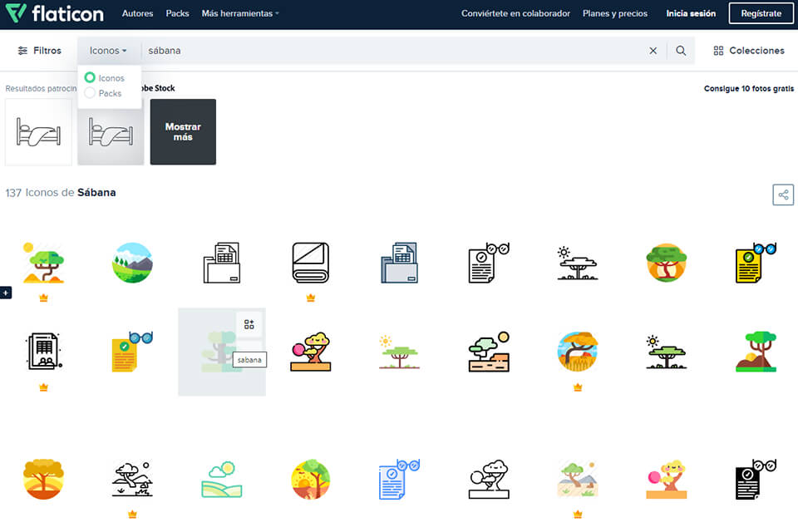798x532 pixels.
Task: Select the Iconos radio button
Action: (x=90, y=77)
